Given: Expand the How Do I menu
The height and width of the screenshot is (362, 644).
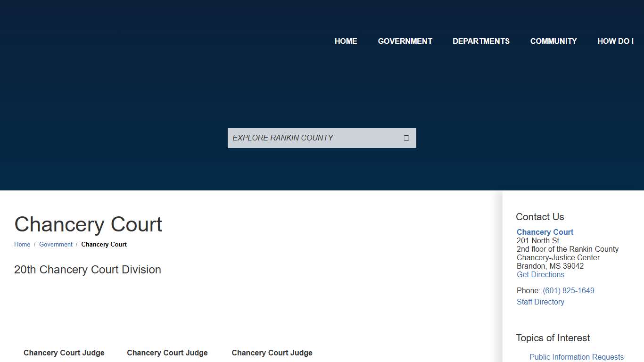Looking at the screenshot, I should [x=615, y=41].
